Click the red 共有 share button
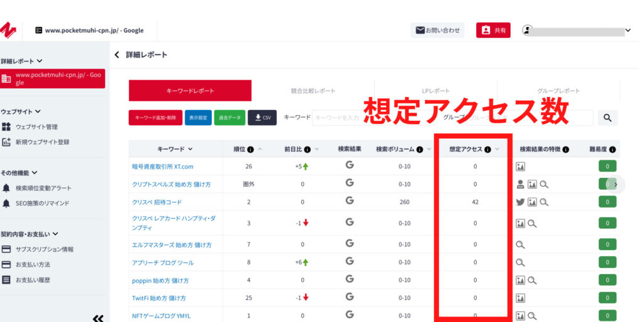644x322 pixels. coord(493,30)
